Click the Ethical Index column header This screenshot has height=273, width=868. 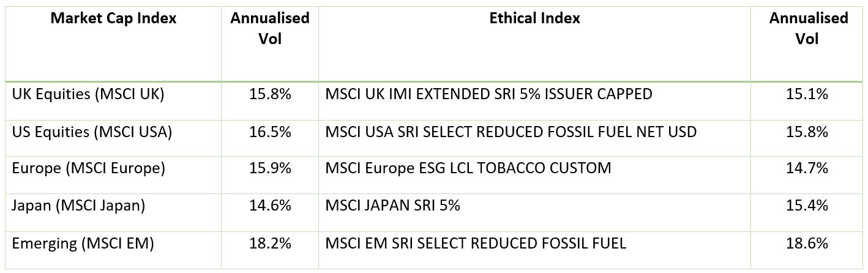[x=534, y=18]
